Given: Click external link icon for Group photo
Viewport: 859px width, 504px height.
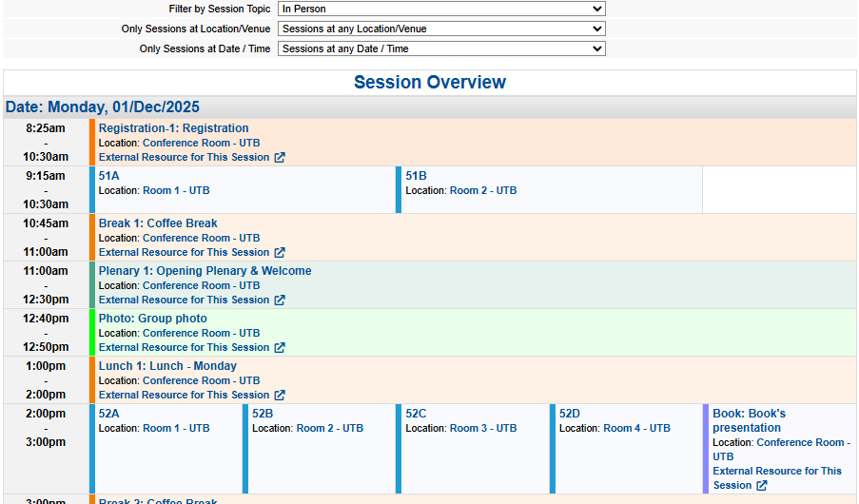Looking at the screenshot, I should [x=280, y=348].
